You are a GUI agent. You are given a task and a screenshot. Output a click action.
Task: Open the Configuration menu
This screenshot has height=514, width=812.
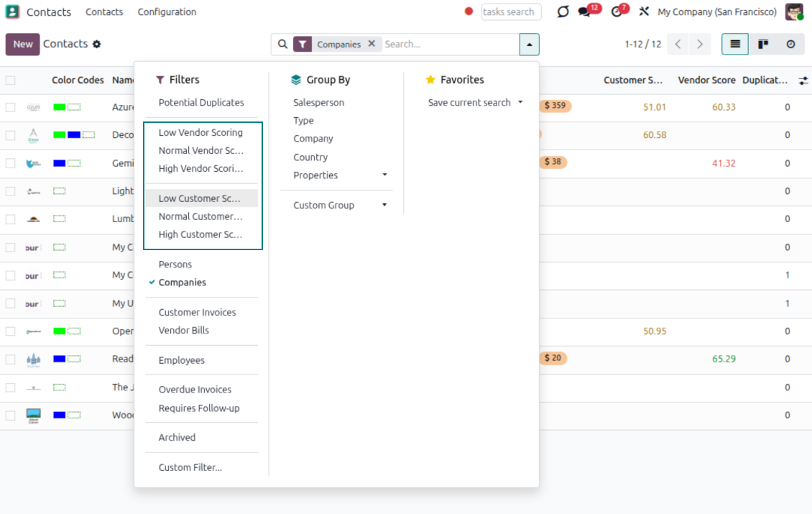pos(167,12)
